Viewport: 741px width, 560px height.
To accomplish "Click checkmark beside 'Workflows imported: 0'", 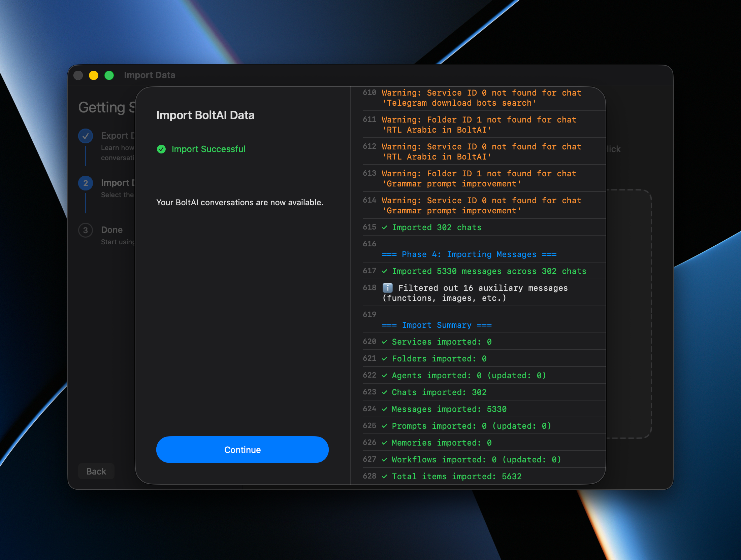I will tap(384, 460).
